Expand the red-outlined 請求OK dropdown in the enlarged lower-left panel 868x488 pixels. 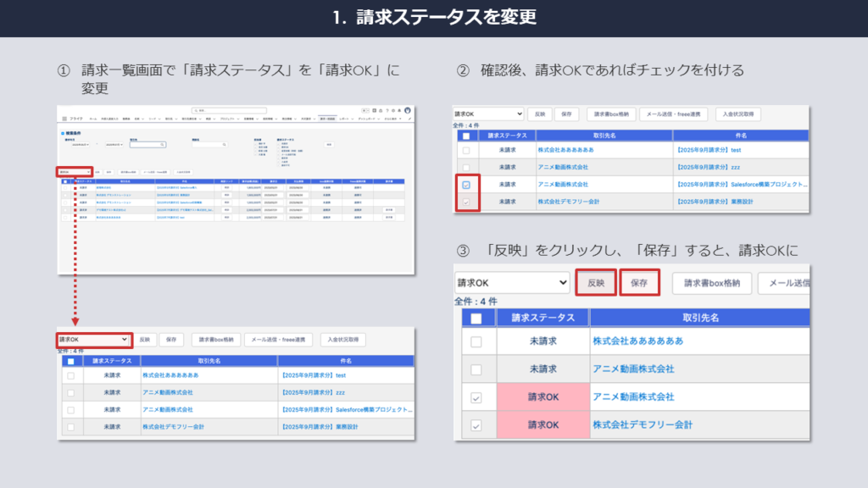pyautogui.click(x=95, y=339)
